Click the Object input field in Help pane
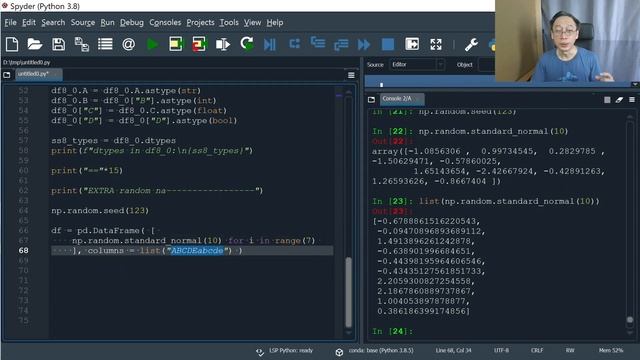Screen dimensions: 640x360 click(486, 65)
